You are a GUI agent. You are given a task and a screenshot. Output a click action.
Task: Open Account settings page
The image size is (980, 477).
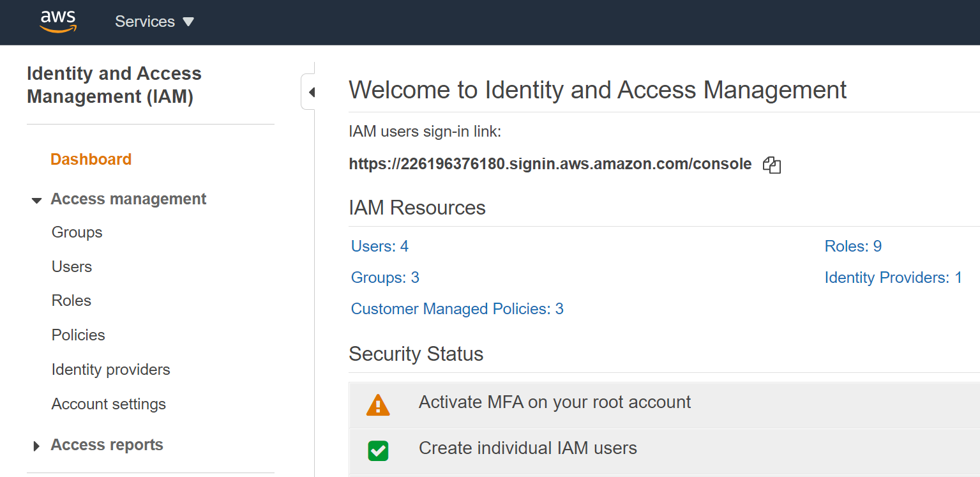(109, 404)
